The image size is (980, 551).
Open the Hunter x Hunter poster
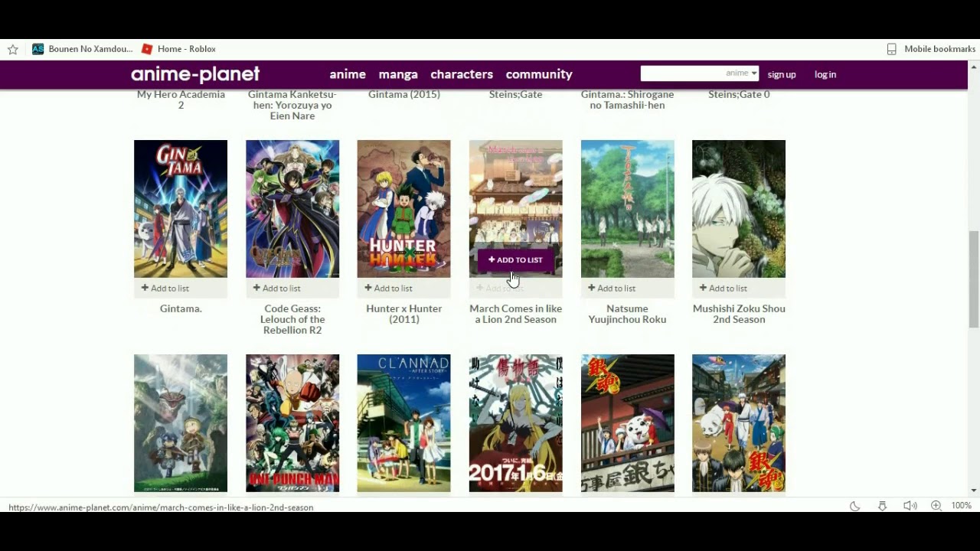[403, 209]
